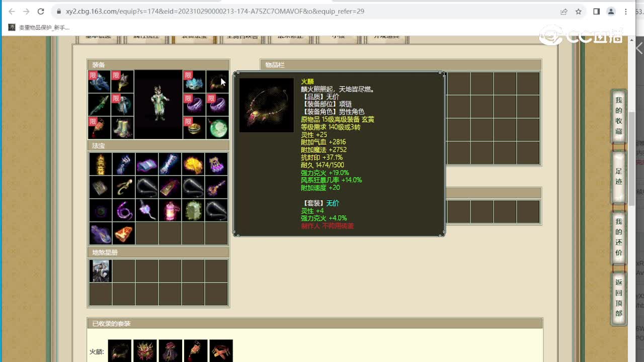
Task: Select the golden bowl equipment icon marked 限
Action: tap(194, 128)
